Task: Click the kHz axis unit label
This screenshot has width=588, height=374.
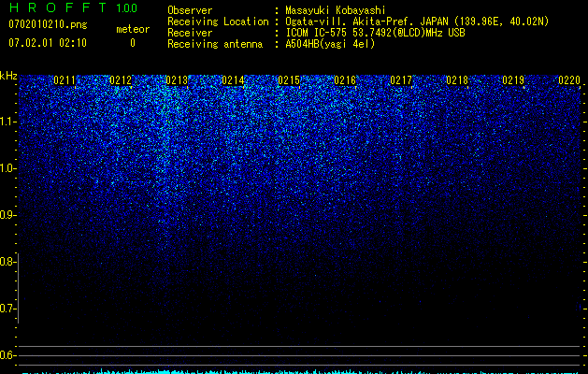Action: [x=8, y=76]
